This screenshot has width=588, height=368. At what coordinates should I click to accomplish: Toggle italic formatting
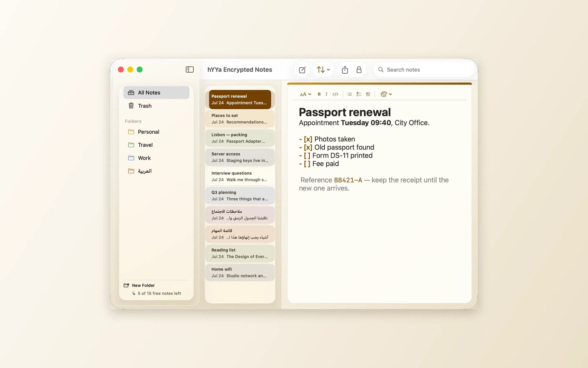click(x=326, y=94)
